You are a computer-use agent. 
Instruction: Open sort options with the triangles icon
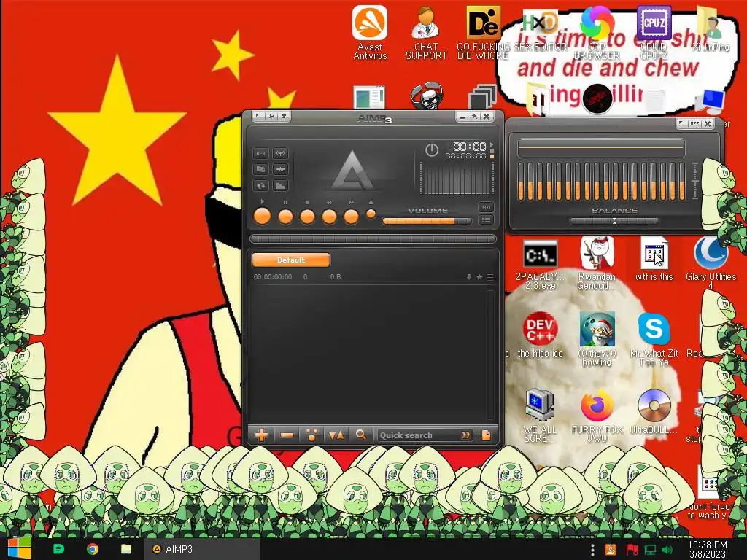point(336,435)
